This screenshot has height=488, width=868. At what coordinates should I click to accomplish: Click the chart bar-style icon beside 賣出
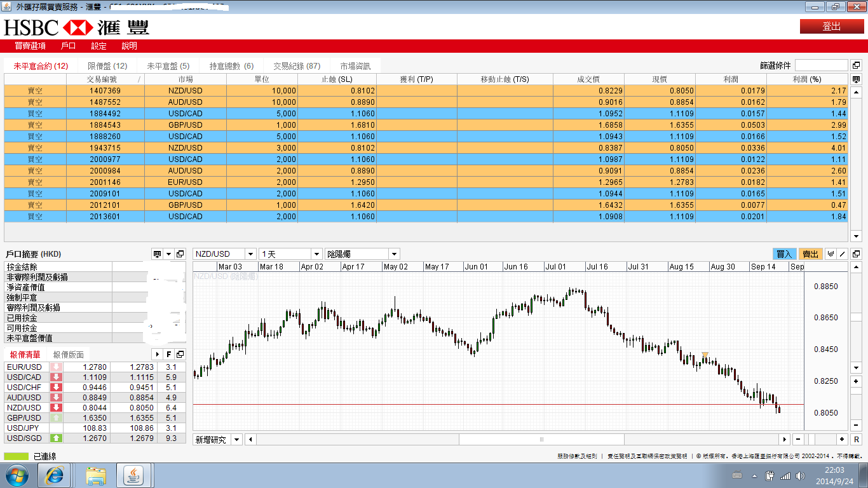point(831,254)
